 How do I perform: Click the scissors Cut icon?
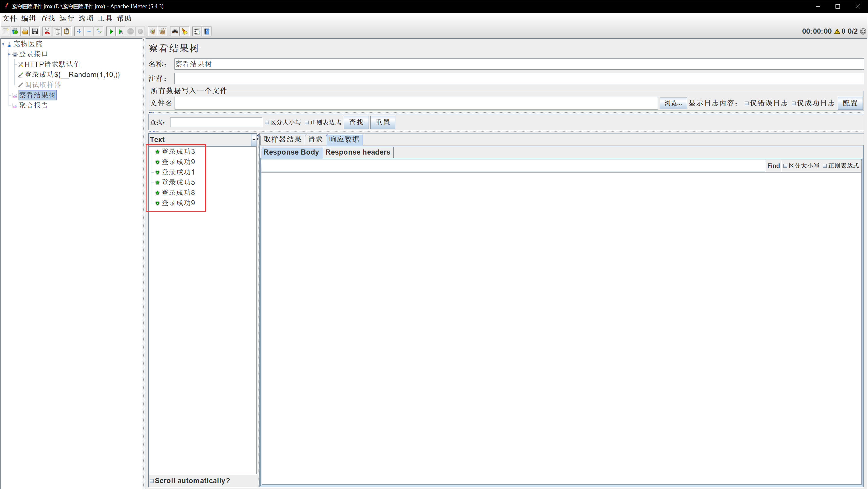tap(47, 31)
